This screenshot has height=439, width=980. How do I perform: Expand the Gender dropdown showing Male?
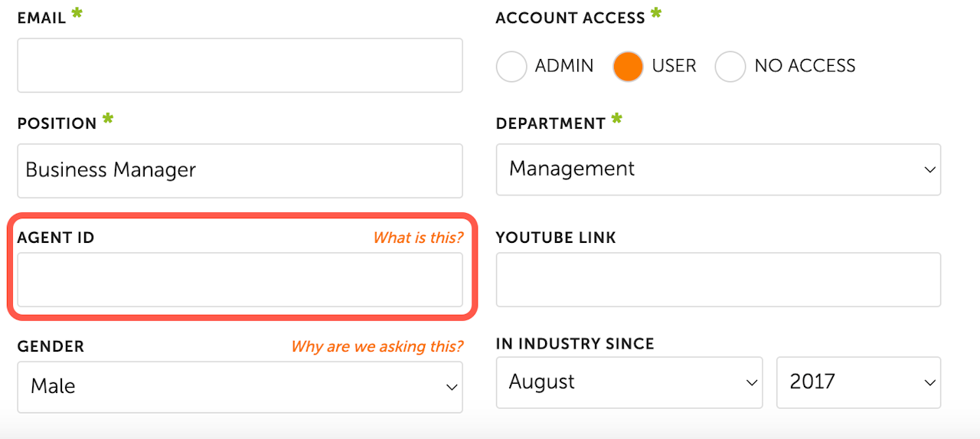[240, 387]
